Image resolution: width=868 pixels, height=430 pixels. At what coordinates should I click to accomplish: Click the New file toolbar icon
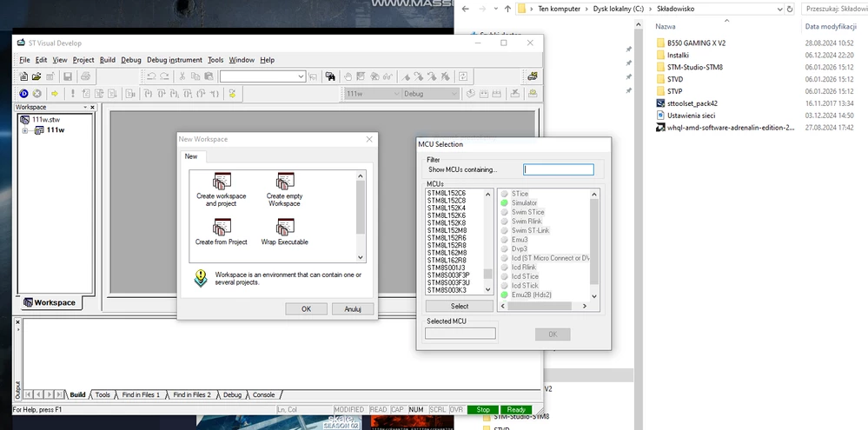(23, 76)
